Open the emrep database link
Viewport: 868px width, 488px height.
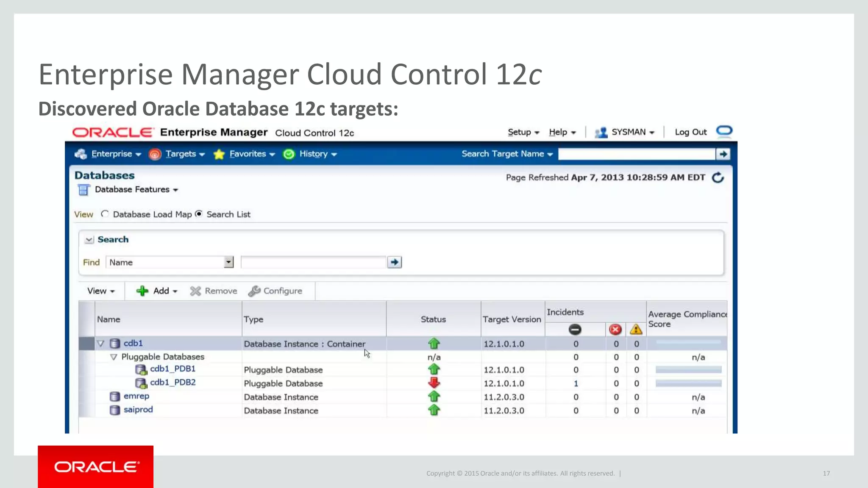click(x=136, y=396)
